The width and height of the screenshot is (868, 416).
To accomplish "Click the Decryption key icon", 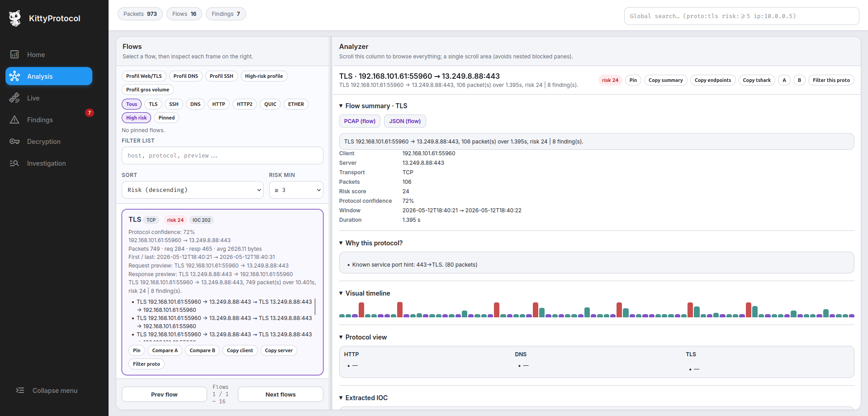I will click(x=14, y=142).
